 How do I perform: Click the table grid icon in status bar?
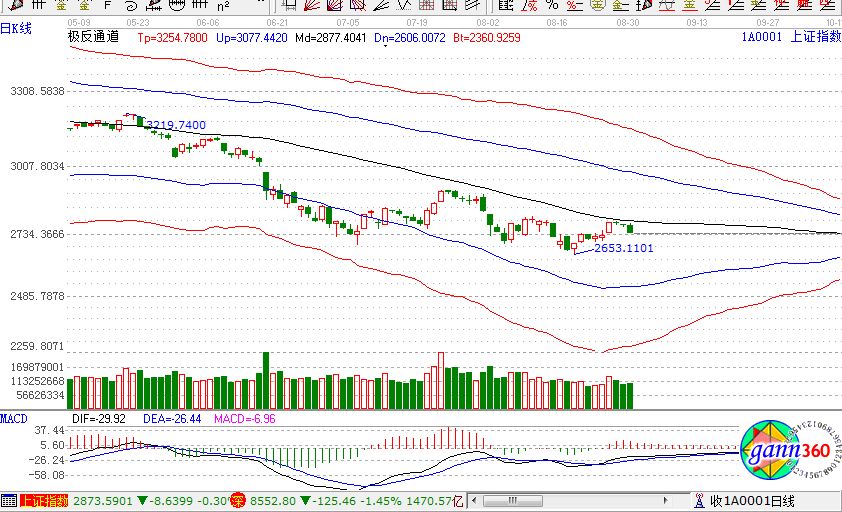click(8, 500)
